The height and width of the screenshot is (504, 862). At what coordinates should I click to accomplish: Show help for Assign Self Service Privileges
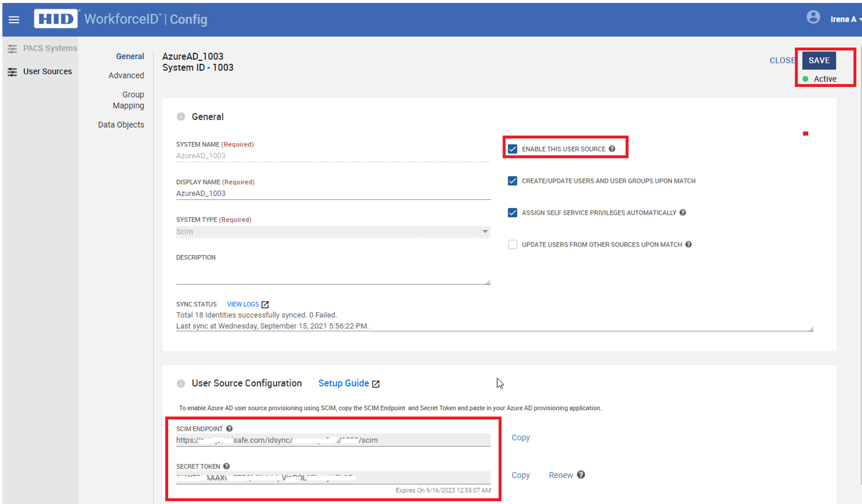tap(683, 212)
